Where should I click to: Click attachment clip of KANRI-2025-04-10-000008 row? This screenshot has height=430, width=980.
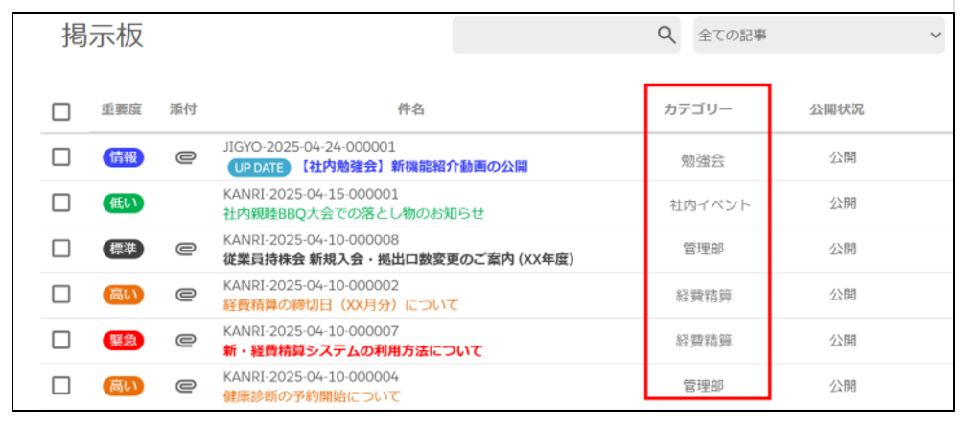pos(185,249)
